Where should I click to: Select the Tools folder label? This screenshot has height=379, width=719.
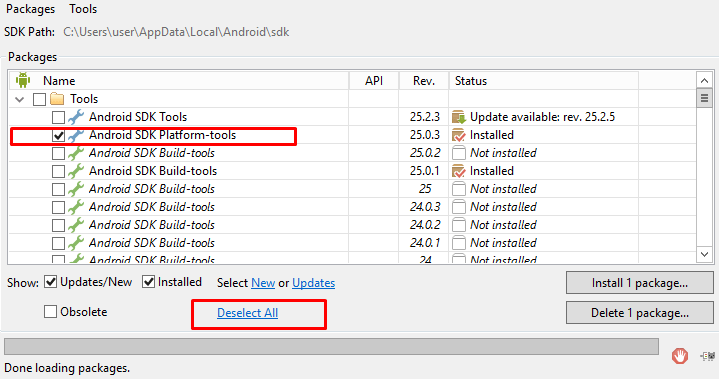coord(84,99)
